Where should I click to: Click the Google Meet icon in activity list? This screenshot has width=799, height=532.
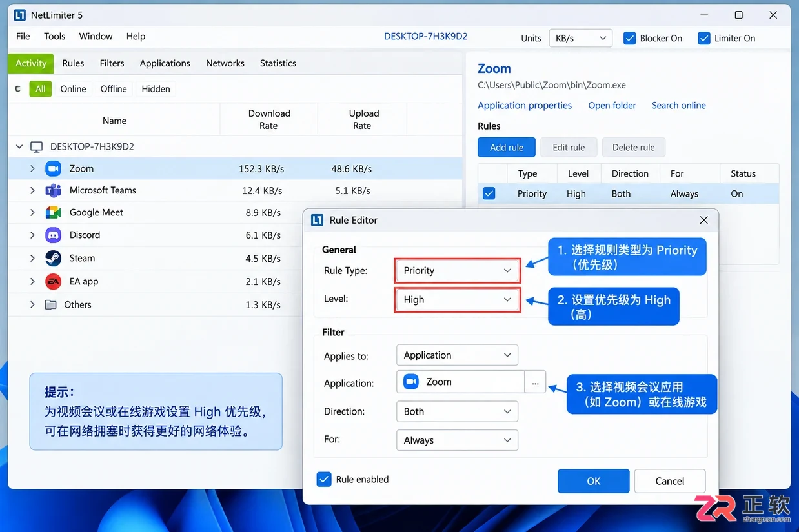(x=53, y=213)
